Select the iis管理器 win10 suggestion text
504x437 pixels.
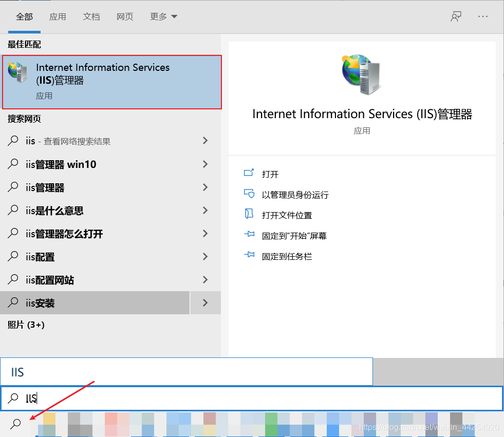click(x=61, y=164)
